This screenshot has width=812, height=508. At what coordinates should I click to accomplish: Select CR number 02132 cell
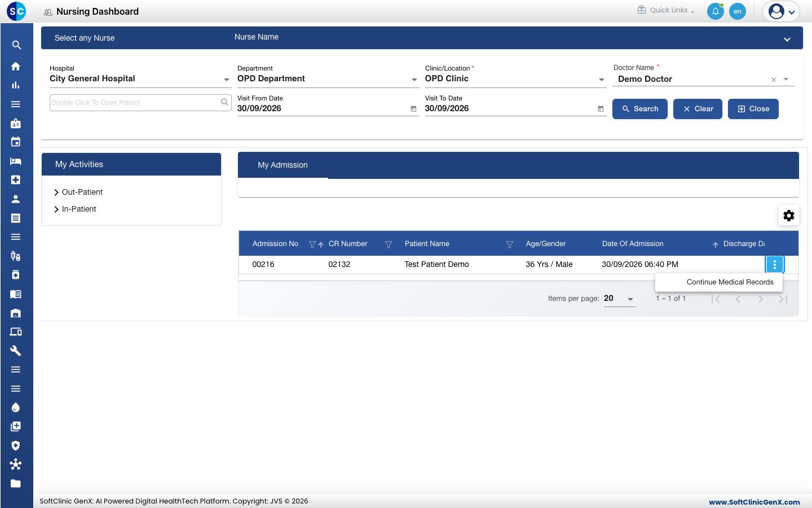[339, 264]
